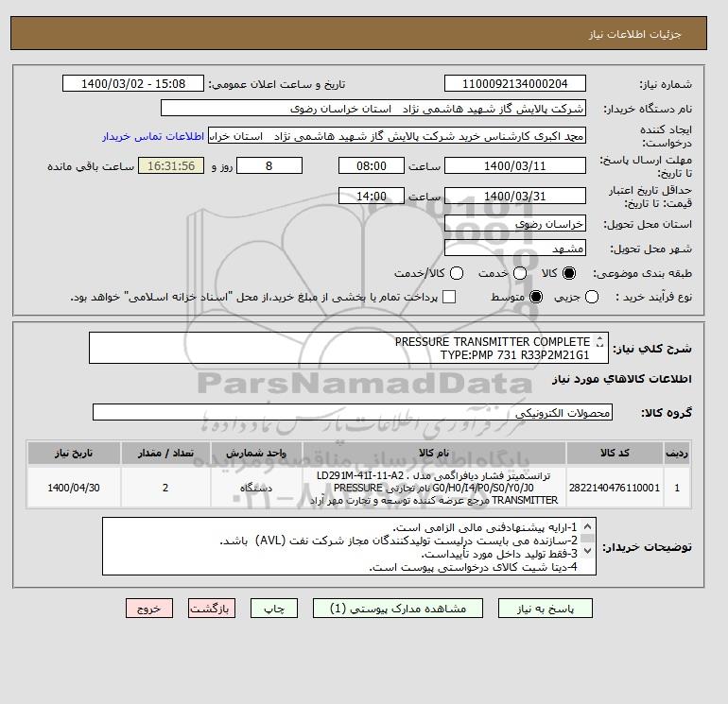Click the general description spinner arrows
The image size is (728, 704).
point(599,341)
